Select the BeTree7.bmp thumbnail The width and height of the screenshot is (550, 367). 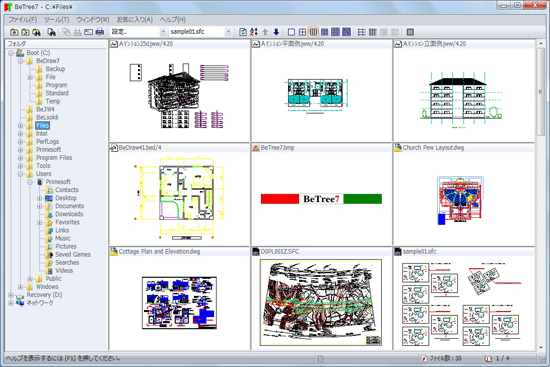click(x=321, y=195)
